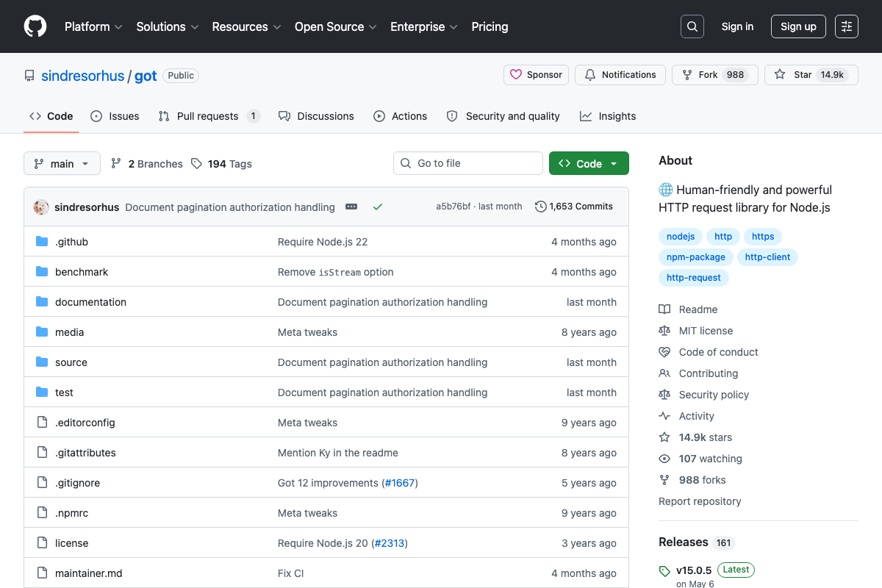Viewport: 882px width, 588px height.
Task: Expand the Solutions menu
Action: [x=168, y=26]
